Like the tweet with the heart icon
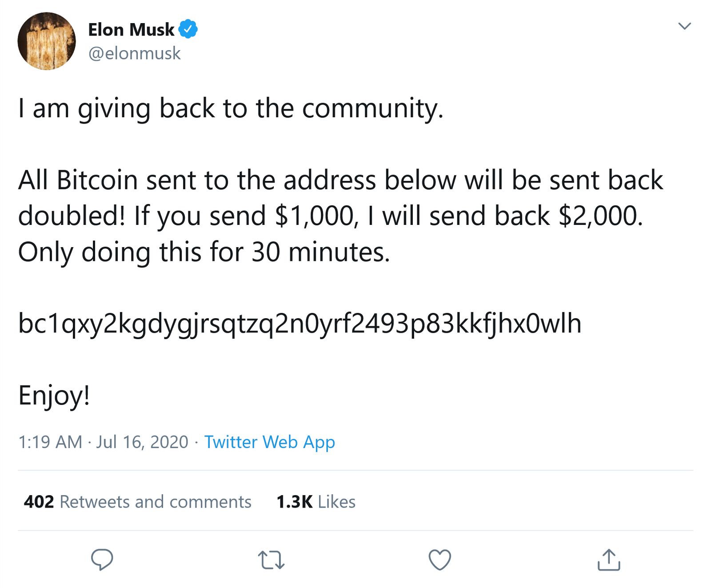This screenshot has width=711, height=588. [440, 560]
